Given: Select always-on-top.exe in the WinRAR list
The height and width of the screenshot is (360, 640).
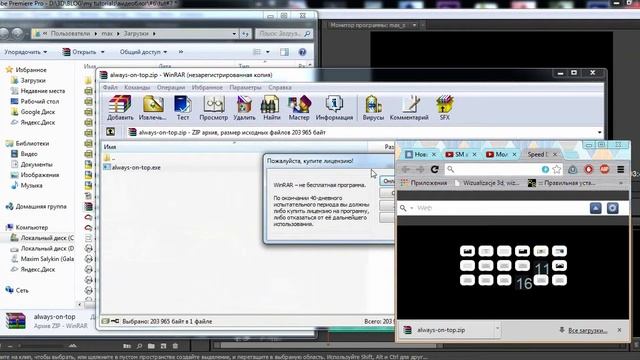Looking at the screenshot, I should [x=132, y=167].
